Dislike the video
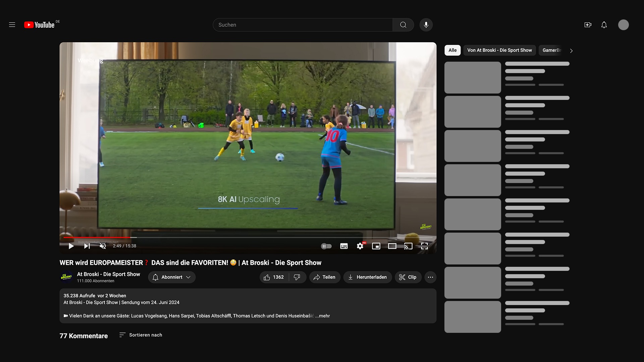Viewport: 644px width, 362px height. tap(297, 277)
